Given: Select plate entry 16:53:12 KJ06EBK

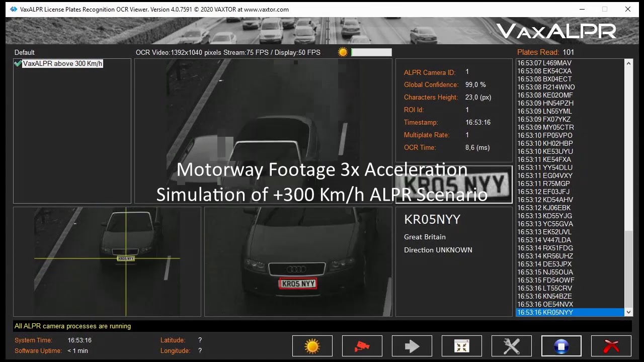Looking at the screenshot, I should tap(571, 208).
